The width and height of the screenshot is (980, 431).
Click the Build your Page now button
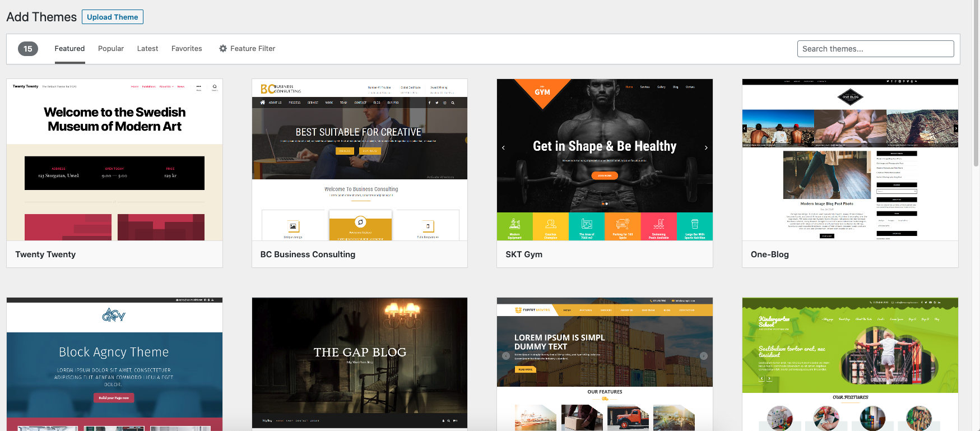[114, 398]
